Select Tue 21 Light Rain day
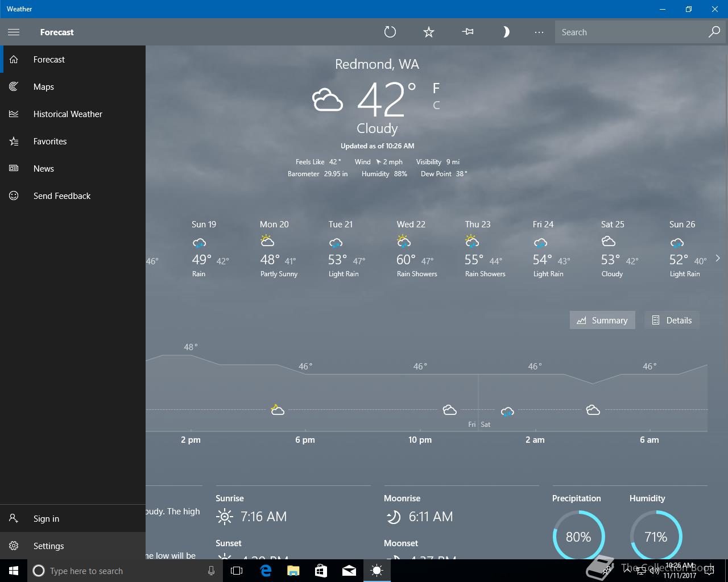728x582 pixels. click(347, 249)
